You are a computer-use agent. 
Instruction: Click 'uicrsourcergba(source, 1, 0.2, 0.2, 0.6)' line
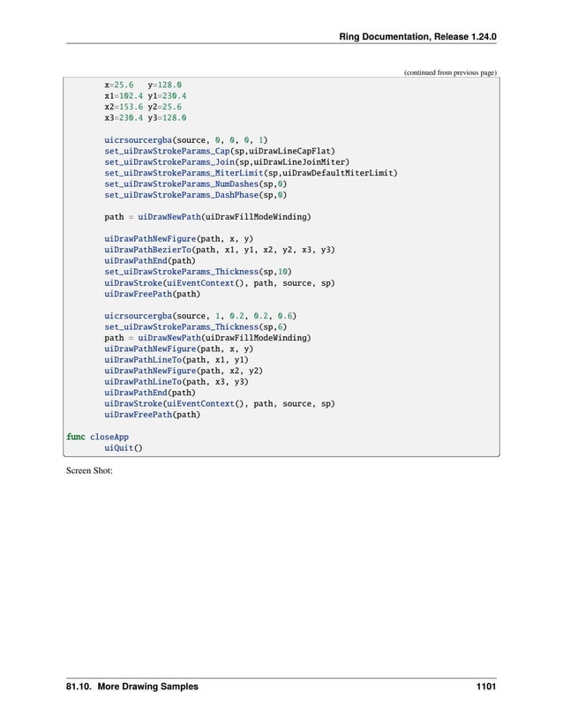(x=200, y=316)
